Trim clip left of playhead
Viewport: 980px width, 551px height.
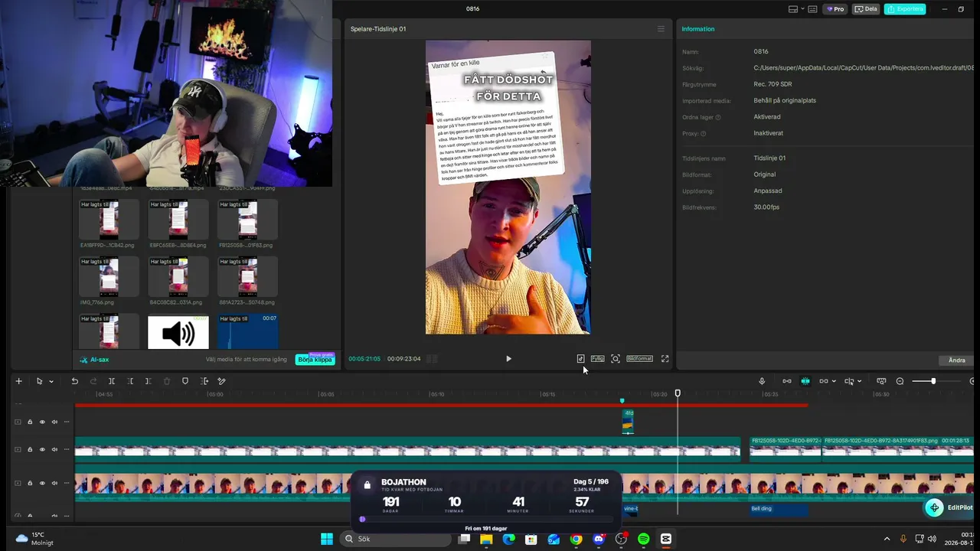coord(130,381)
